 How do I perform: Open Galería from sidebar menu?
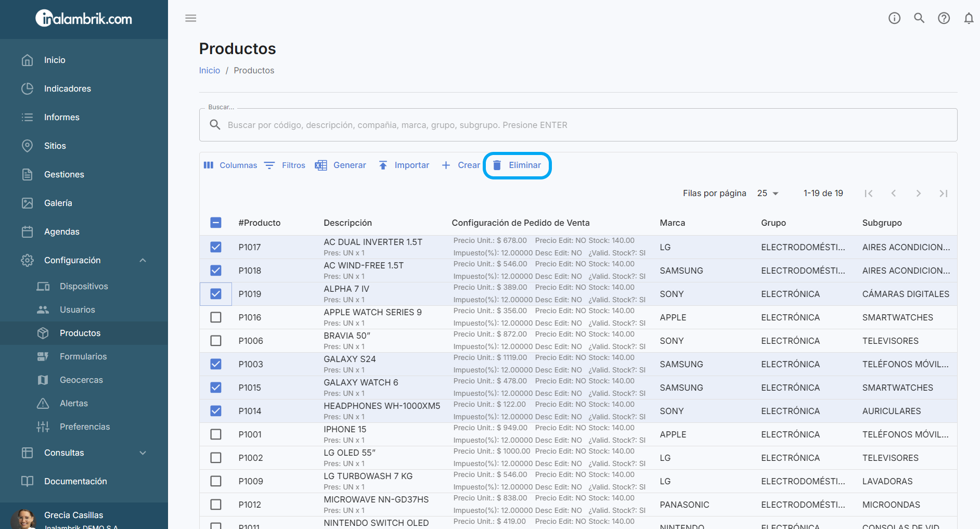pos(58,203)
